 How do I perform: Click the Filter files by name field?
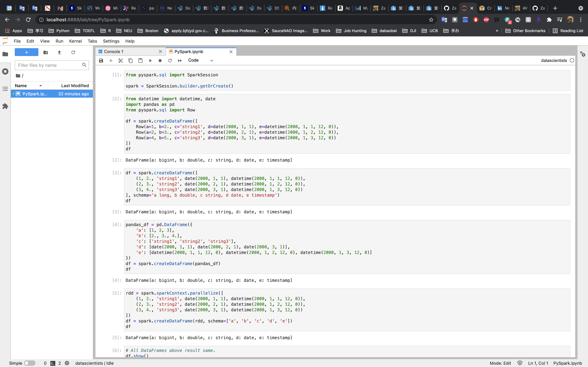point(49,65)
